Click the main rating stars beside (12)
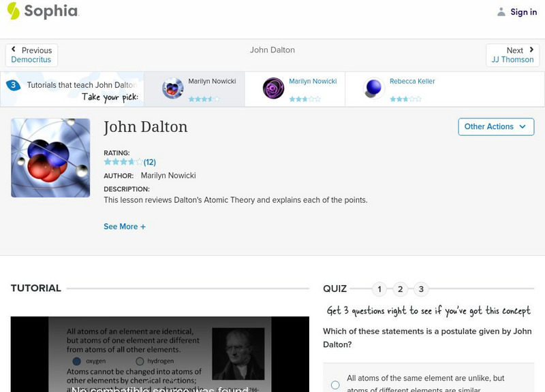The width and height of the screenshot is (545, 392). click(x=123, y=162)
